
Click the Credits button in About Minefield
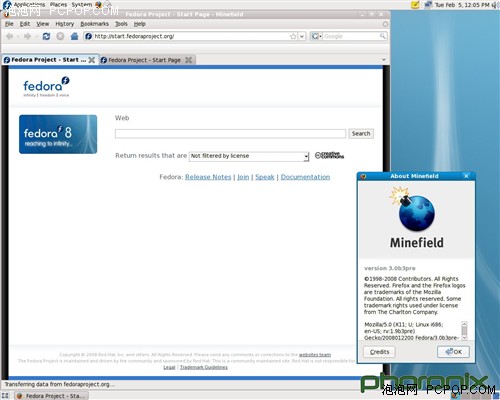tap(379, 352)
